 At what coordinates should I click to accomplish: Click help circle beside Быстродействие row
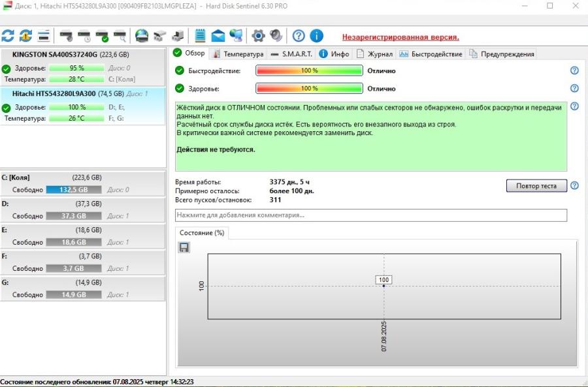(x=574, y=70)
